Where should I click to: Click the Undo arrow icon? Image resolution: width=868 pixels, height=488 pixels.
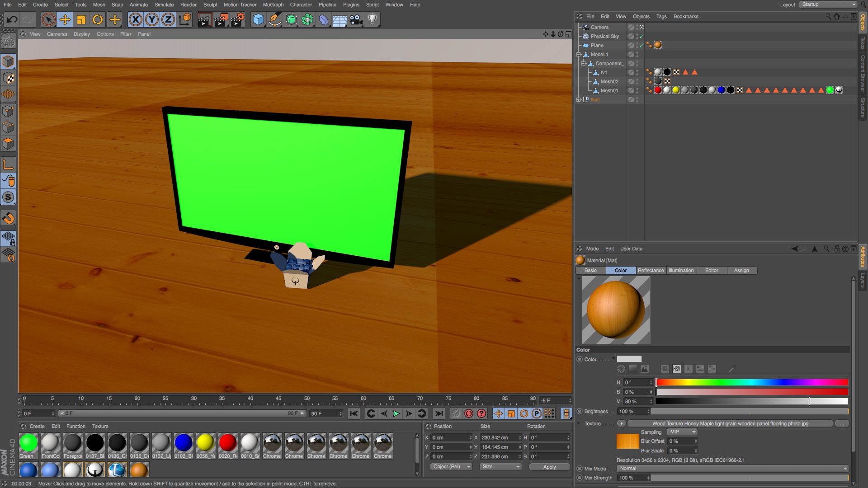pyautogui.click(x=12, y=19)
